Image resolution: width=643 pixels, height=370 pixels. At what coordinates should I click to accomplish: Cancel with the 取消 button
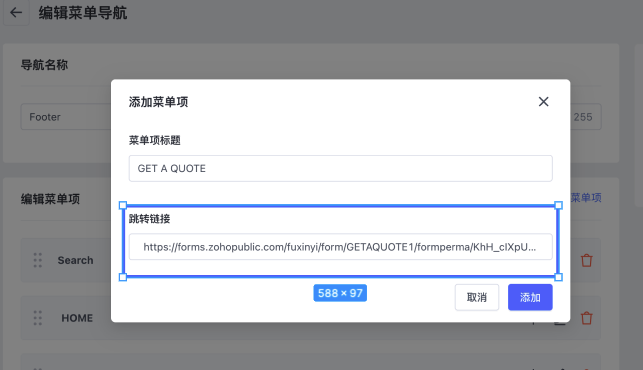click(477, 297)
